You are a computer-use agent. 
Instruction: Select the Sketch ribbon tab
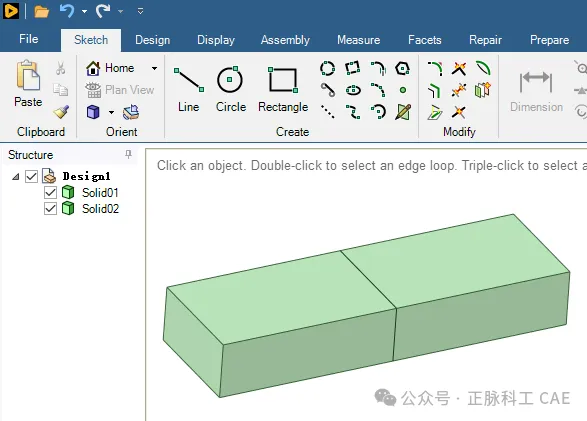[91, 40]
